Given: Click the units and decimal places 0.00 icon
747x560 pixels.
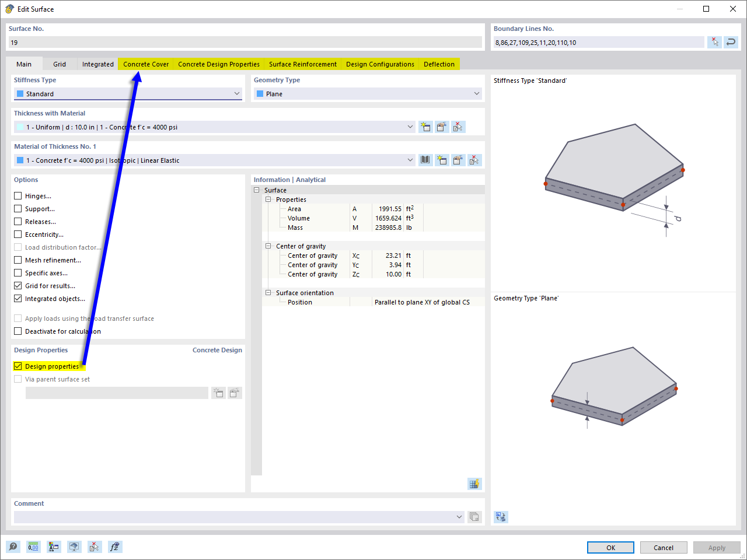Looking at the screenshot, I should coord(33,547).
